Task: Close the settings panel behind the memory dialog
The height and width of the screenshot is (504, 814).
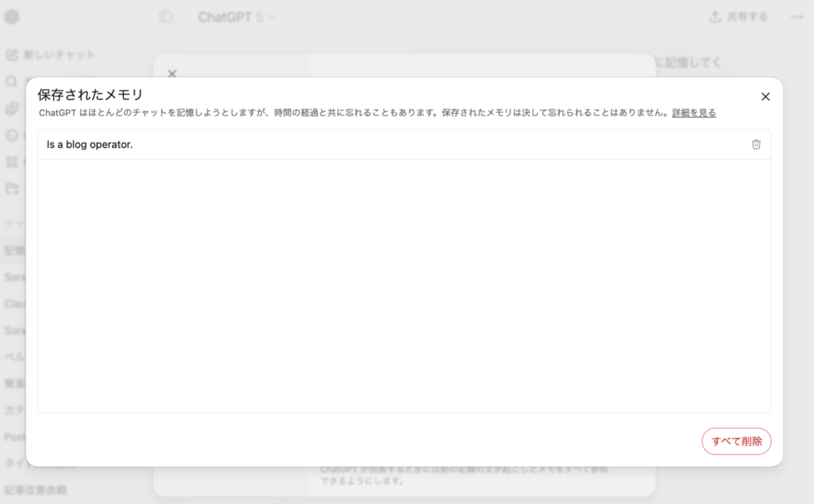Action: click(172, 73)
